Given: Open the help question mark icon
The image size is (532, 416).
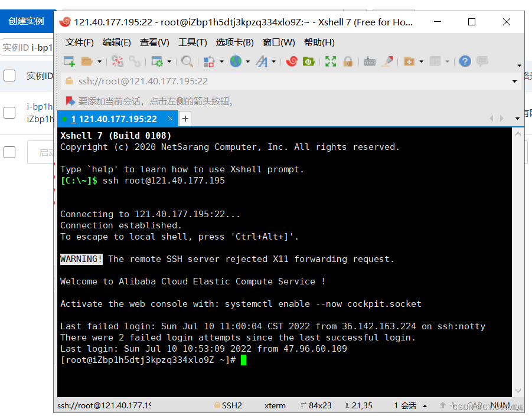Looking at the screenshot, I should 465,62.
